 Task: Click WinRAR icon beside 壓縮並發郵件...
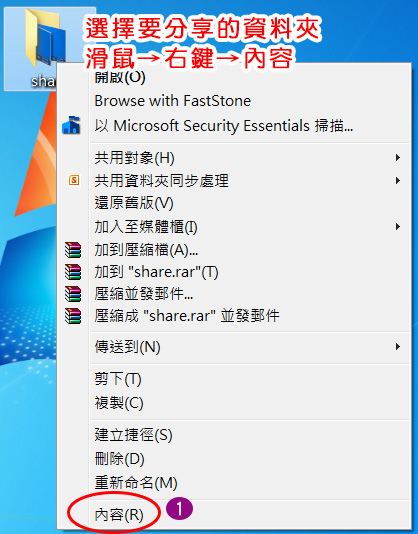tap(73, 294)
